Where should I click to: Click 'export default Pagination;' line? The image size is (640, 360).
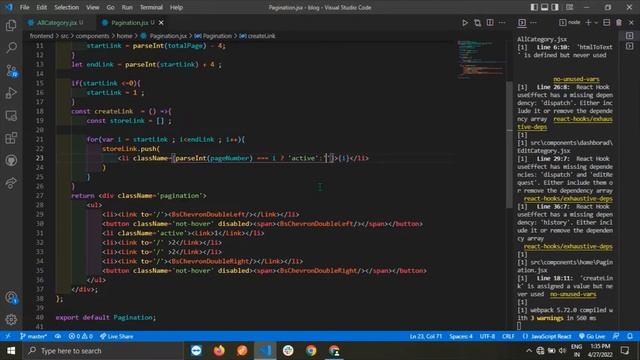(106, 317)
